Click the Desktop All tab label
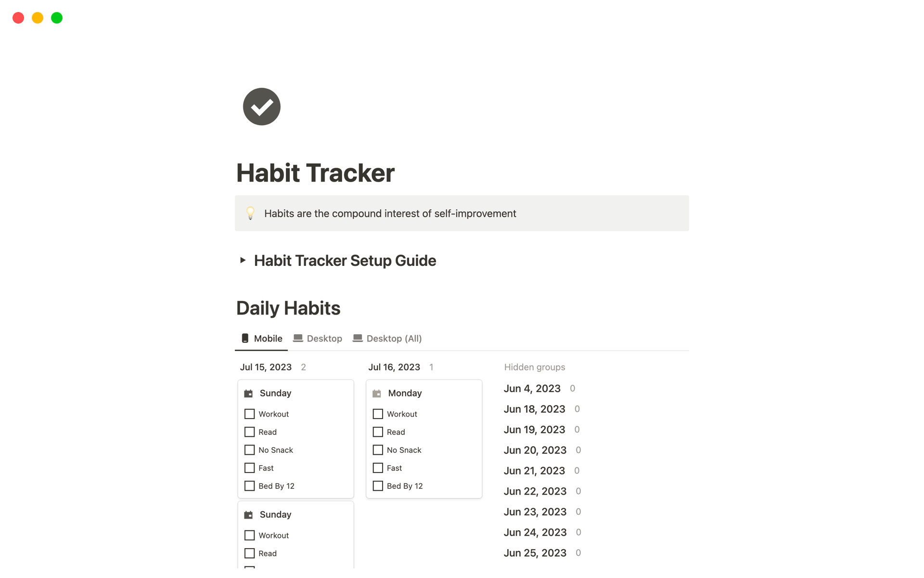Screen dimensions: 924x578 click(394, 338)
